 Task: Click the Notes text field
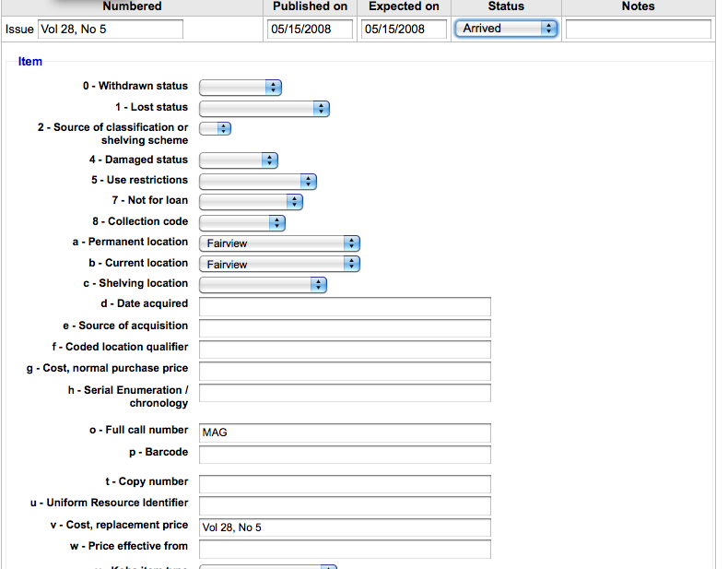click(638, 30)
